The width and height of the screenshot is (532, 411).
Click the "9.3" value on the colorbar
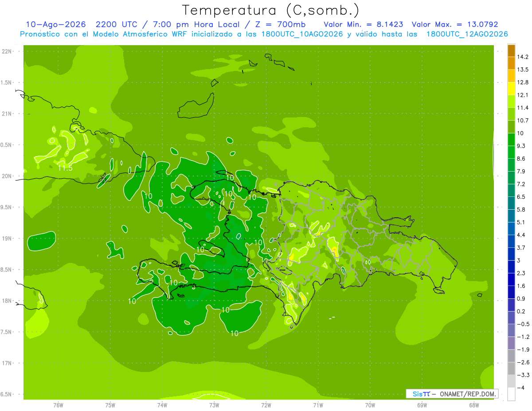(521, 146)
